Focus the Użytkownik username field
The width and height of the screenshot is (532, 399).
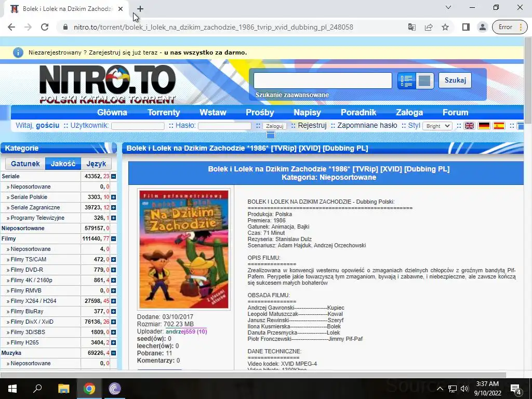(138, 126)
